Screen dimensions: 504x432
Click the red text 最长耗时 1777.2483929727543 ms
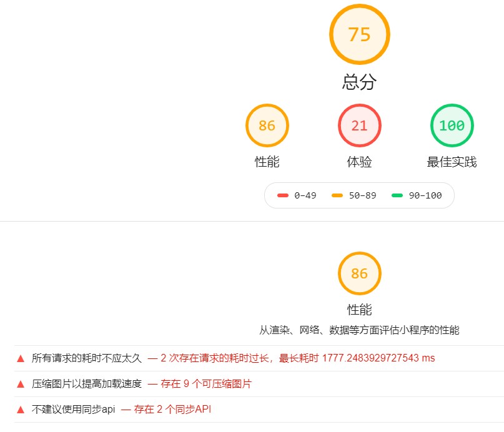click(357, 358)
